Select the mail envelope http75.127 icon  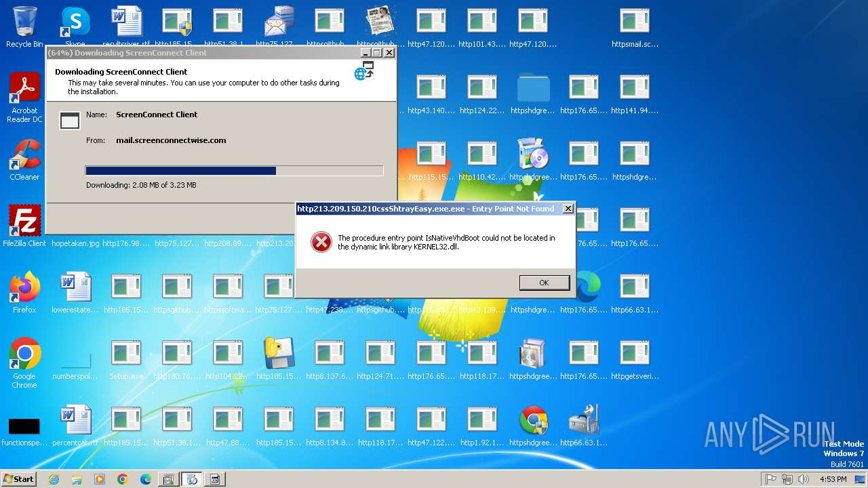click(x=279, y=27)
